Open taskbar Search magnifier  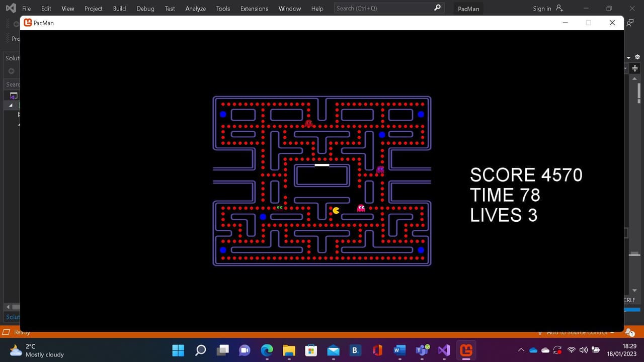click(x=200, y=350)
